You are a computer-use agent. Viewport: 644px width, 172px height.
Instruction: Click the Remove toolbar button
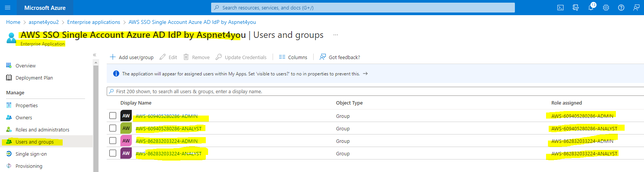point(196,57)
